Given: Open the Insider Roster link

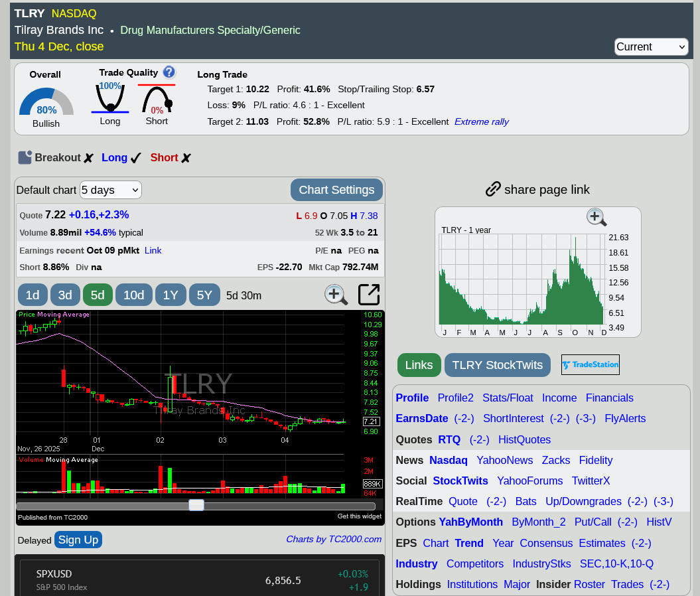Looking at the screenshot, I should [x=589, y=585].
